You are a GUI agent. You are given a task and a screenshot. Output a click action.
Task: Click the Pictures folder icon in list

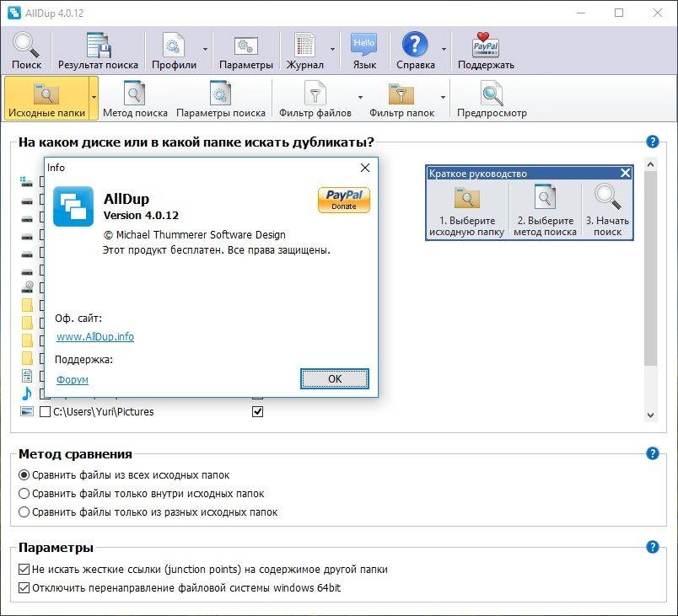[27, 412]
